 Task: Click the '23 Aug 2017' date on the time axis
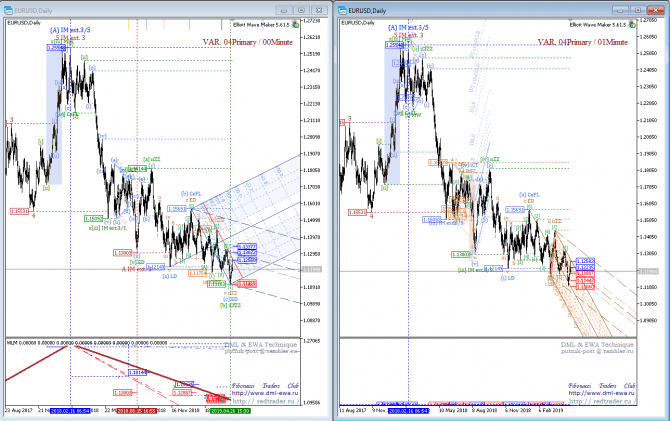pos(18,411)
